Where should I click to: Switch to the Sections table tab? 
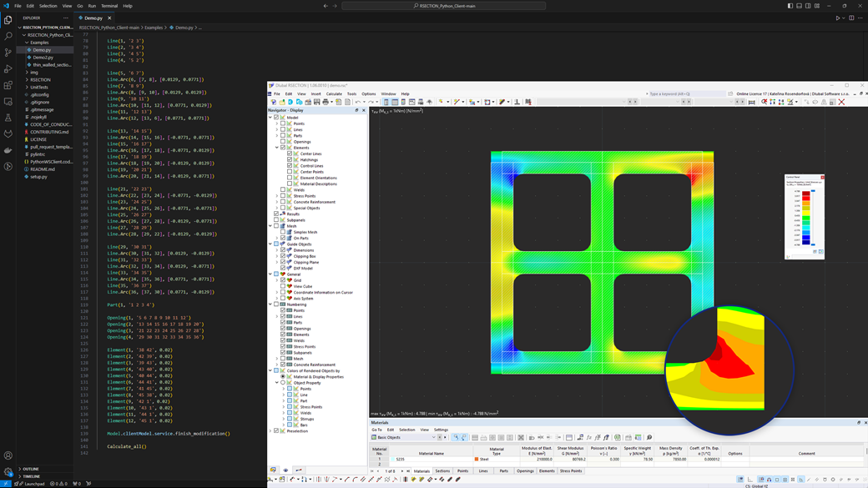[442, 471]
